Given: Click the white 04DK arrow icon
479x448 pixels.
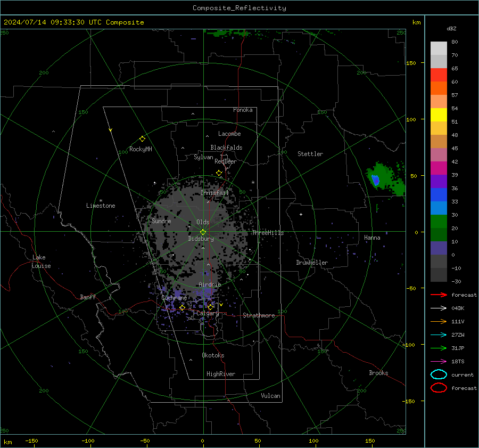Looking at the screenshot, I should (x=439, y=308).
